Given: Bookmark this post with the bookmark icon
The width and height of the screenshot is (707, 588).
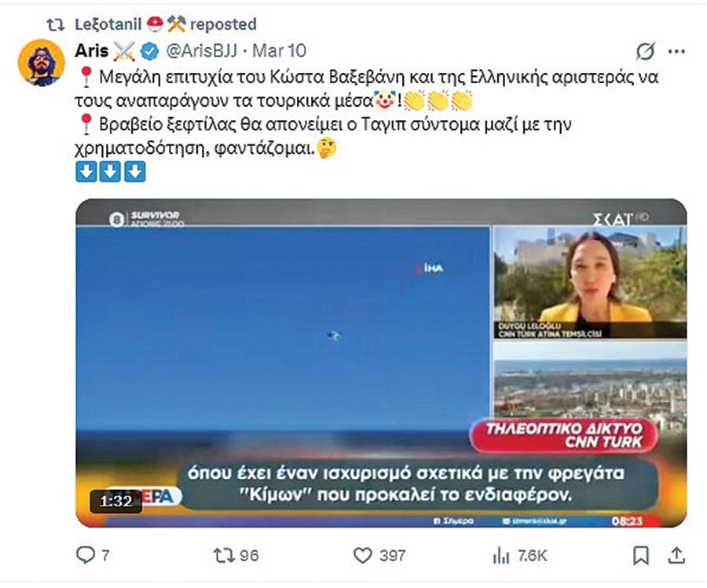Looking at the screenshot, I should (x=641, y=556).
